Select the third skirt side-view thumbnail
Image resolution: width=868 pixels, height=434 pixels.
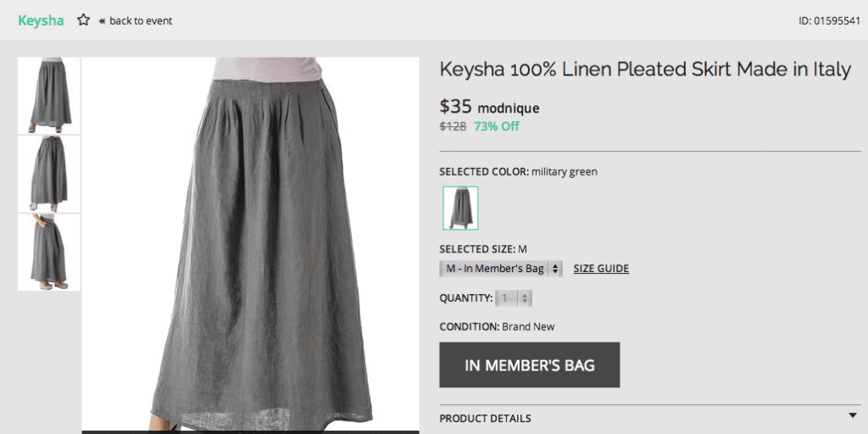[x=49, y=253]
